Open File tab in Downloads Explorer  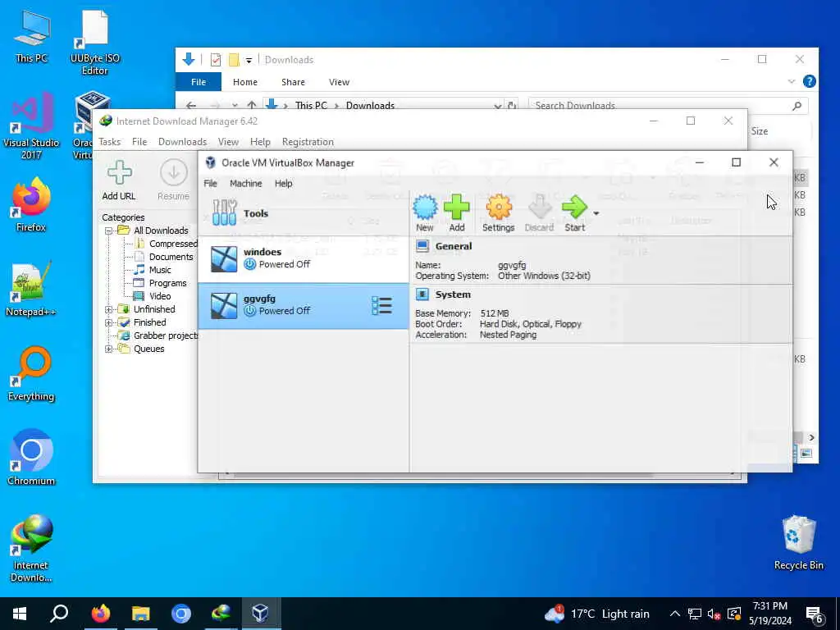coord(199,82)
